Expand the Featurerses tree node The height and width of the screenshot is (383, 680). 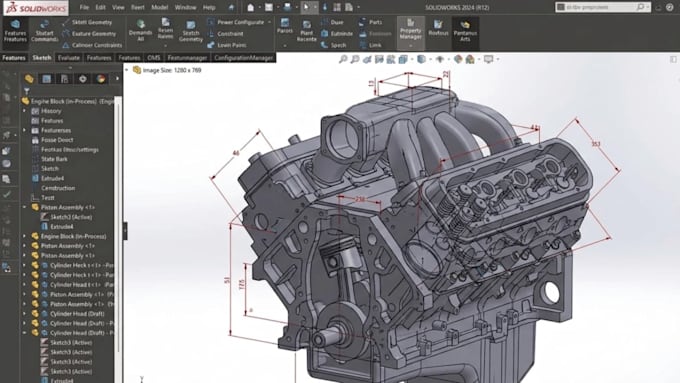(x=25, y=130)
